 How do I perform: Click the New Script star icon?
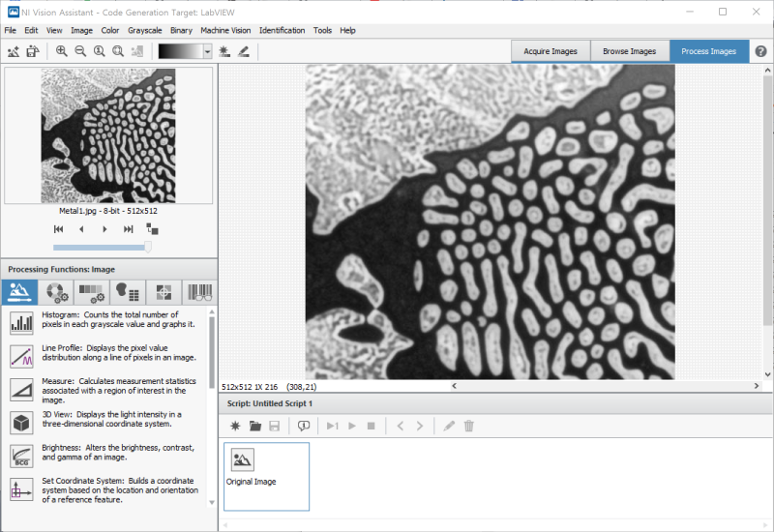point(235,426)
